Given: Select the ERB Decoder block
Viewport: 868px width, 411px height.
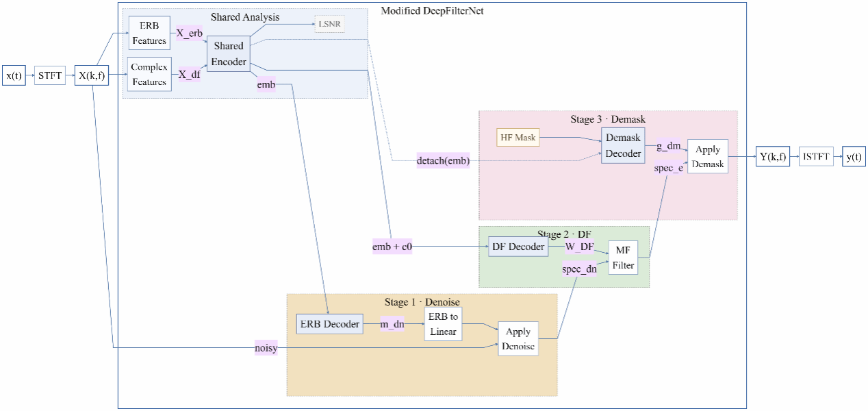Looking at the screenshot, I should 329,324.
